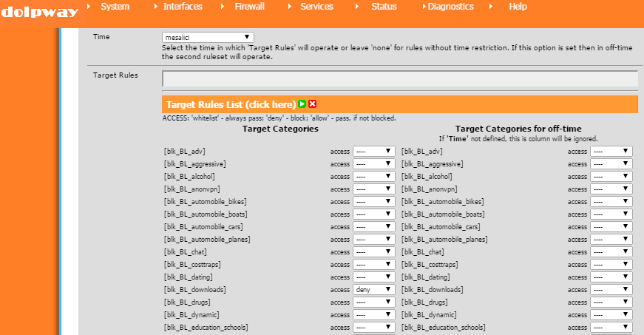Screen dimensions: 644x335
Task: Expand blk_BL_dating access dropdown in Target Categories
Action: pyautogui.click(x=373, y=277)
